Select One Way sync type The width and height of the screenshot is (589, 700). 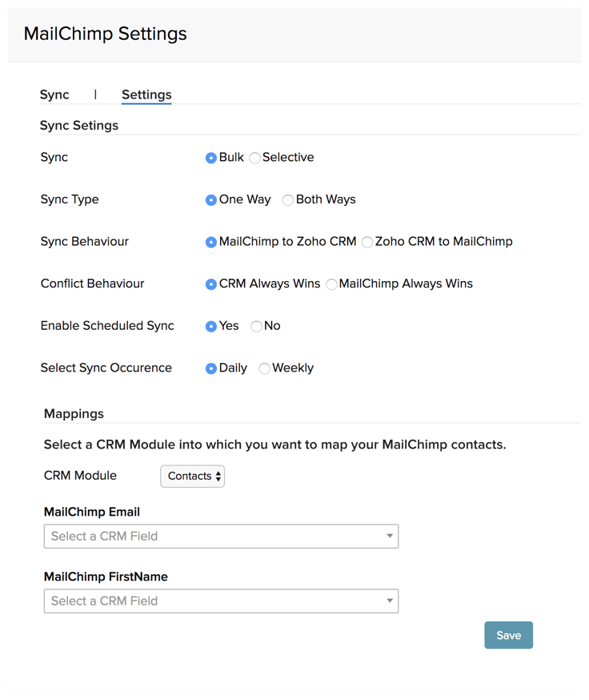coord(211,200)
